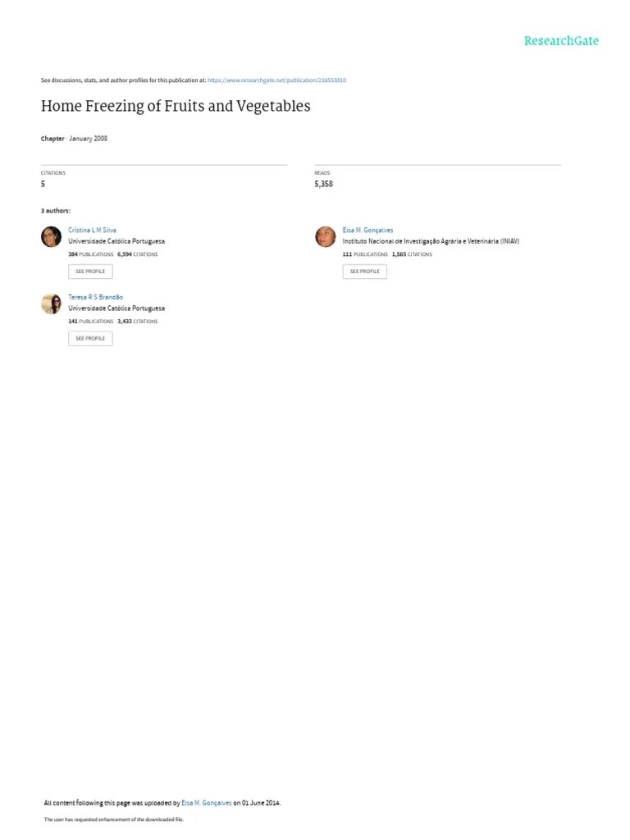
Task: Click Elsa's 1,565 citations stat
Action: coord(412,254)
